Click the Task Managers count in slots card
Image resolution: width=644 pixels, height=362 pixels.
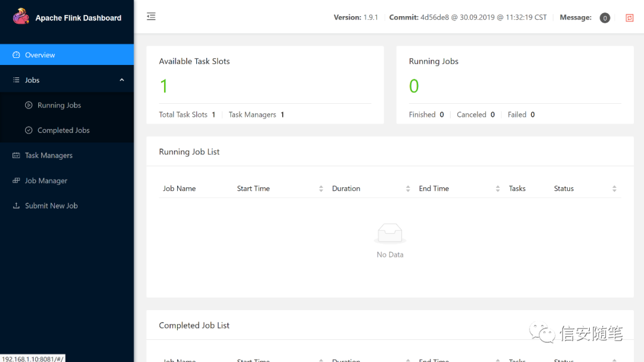tap(282, 115)
